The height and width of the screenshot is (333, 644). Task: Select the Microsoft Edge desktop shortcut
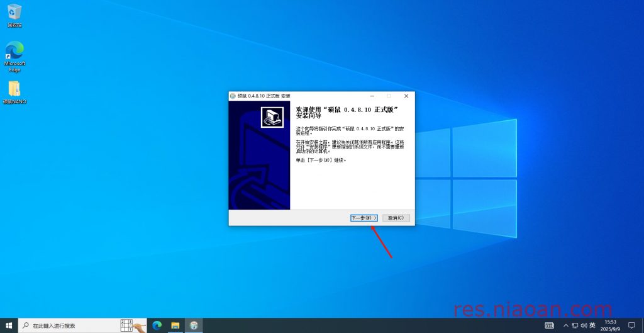14,56
